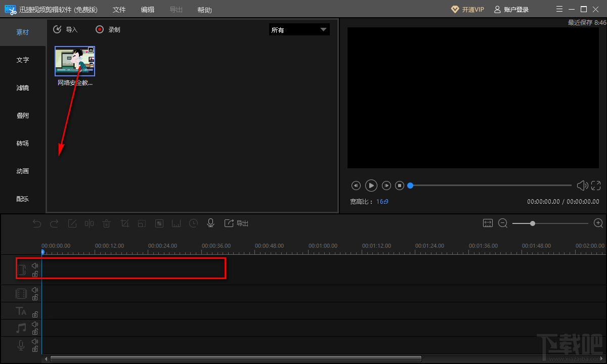607x364 pixels.
Task: Mute the voice recording track
Action: click(x=35, y=341)
